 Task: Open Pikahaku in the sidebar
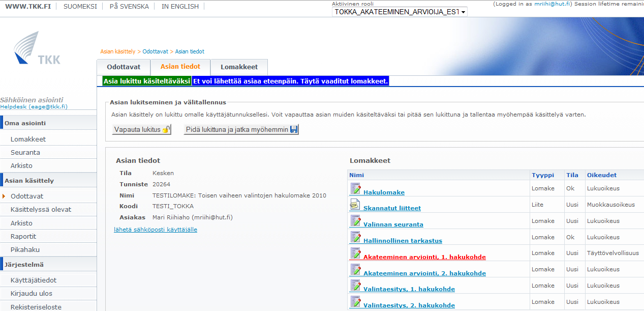pos(25,249)
